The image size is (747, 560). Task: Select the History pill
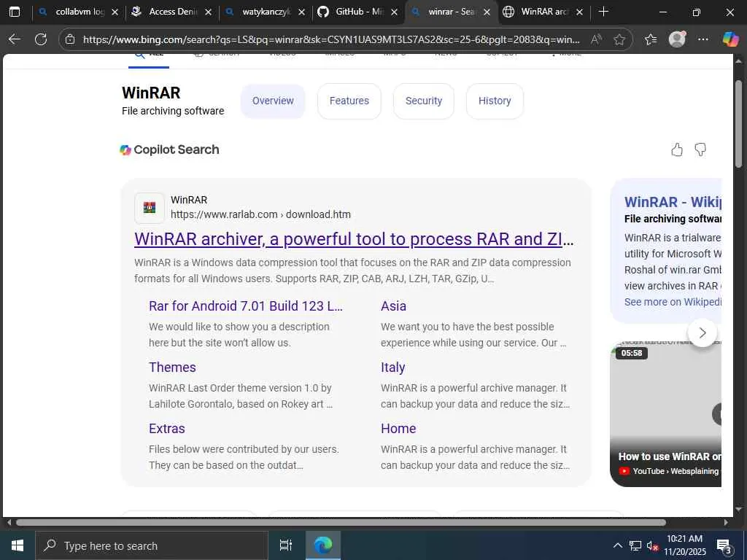(x=495, y=101)
